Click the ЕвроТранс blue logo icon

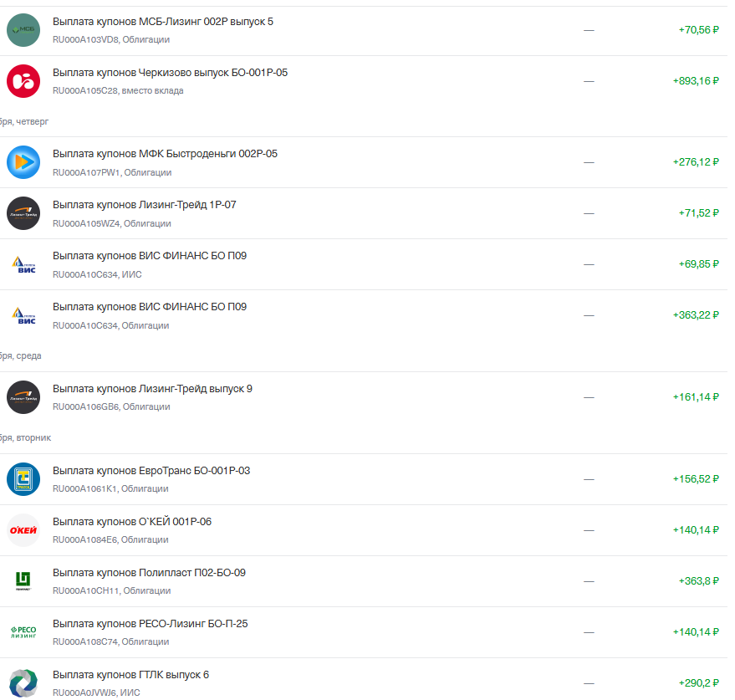pyautogui.click(x=23, y=479)
